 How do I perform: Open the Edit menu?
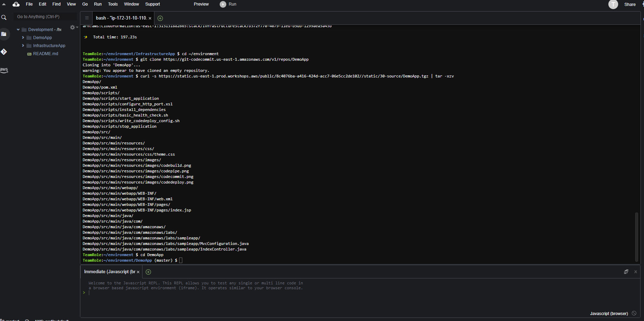[43, 4]
